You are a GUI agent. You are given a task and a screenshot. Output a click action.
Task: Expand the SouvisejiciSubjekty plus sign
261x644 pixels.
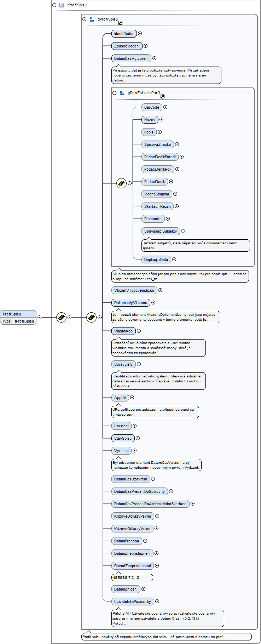(183, 231)
